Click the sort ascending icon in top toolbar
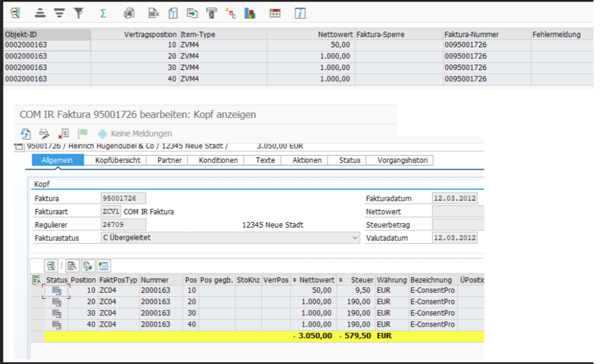The height and width of the screenshot is (364, 611). click(x=40, y=13)
